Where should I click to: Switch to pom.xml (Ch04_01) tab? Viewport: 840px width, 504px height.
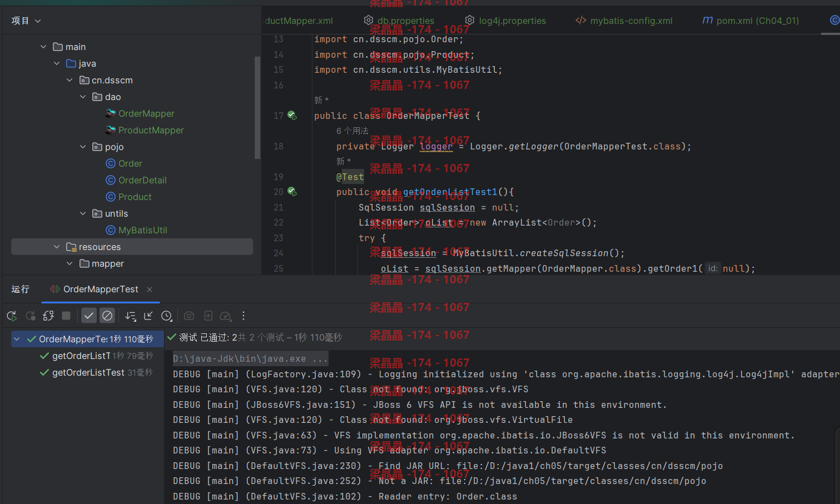click(x=750, y=21)
